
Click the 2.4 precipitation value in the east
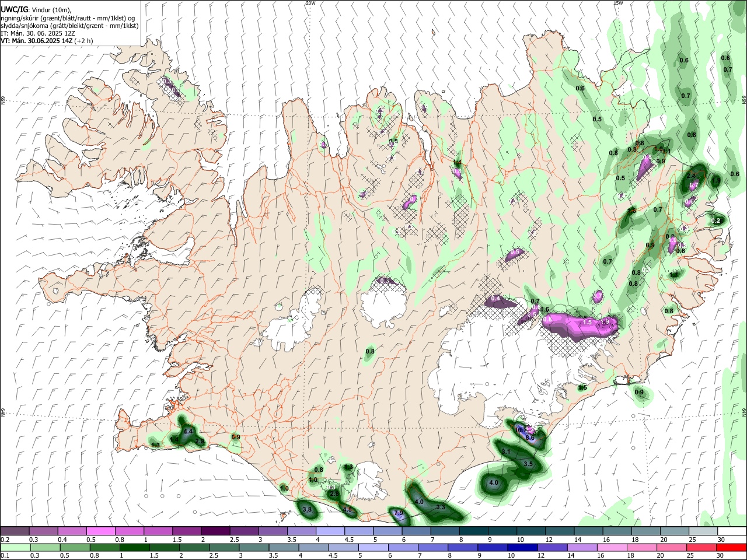click(691, 175)
